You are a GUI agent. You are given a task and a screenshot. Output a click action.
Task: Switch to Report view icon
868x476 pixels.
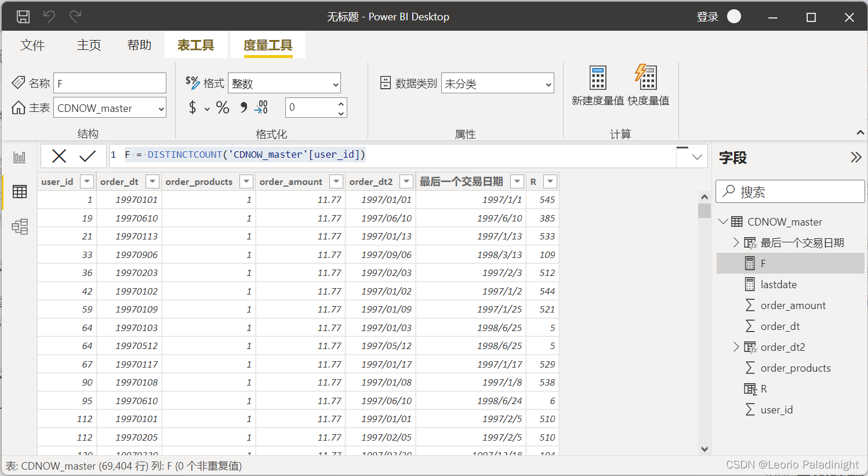coord(20,157)
